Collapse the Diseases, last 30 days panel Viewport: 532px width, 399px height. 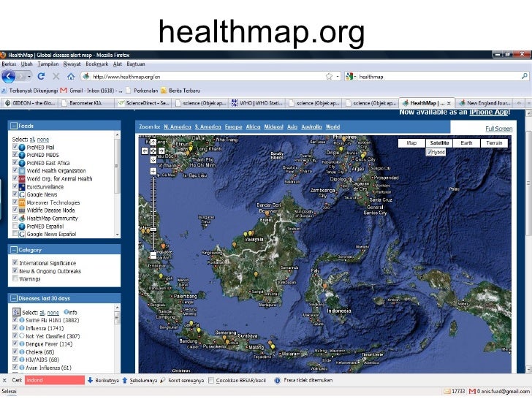(14, 298)
